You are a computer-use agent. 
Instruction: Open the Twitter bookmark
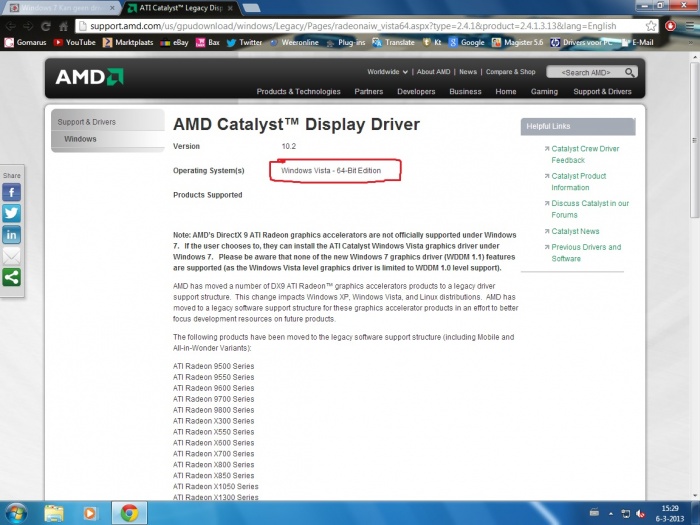click(x=244, y=42)
